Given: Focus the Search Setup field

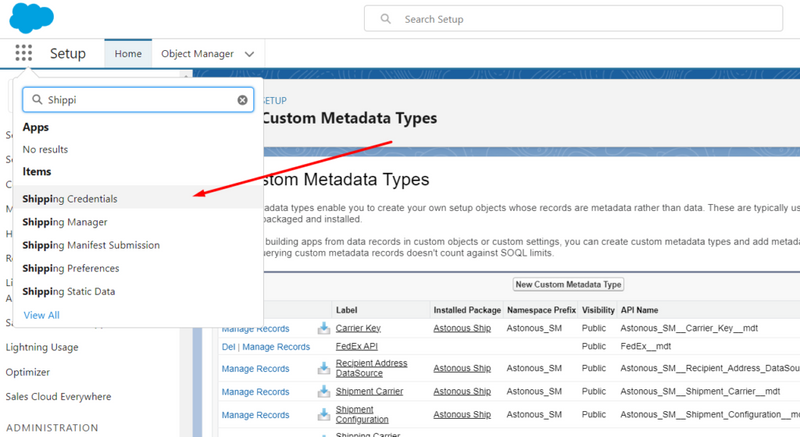Looking at the screenshot, I should (573, 19).
